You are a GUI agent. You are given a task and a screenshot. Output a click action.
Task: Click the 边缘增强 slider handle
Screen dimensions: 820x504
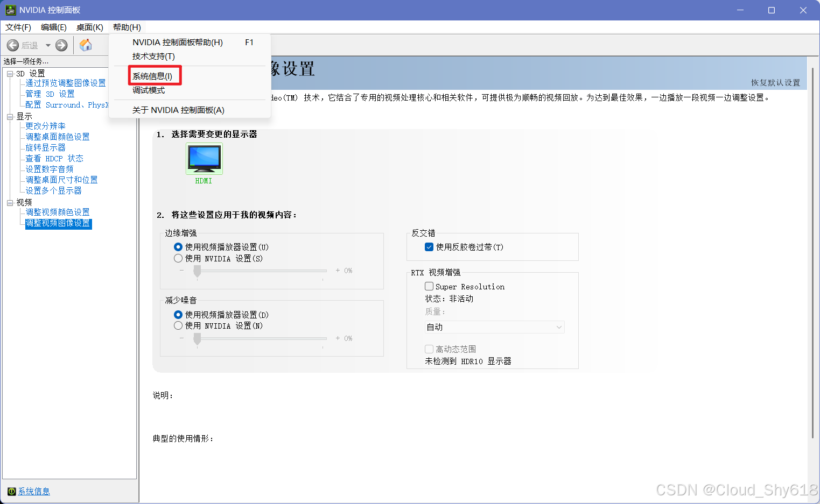[x=197, y=271]
